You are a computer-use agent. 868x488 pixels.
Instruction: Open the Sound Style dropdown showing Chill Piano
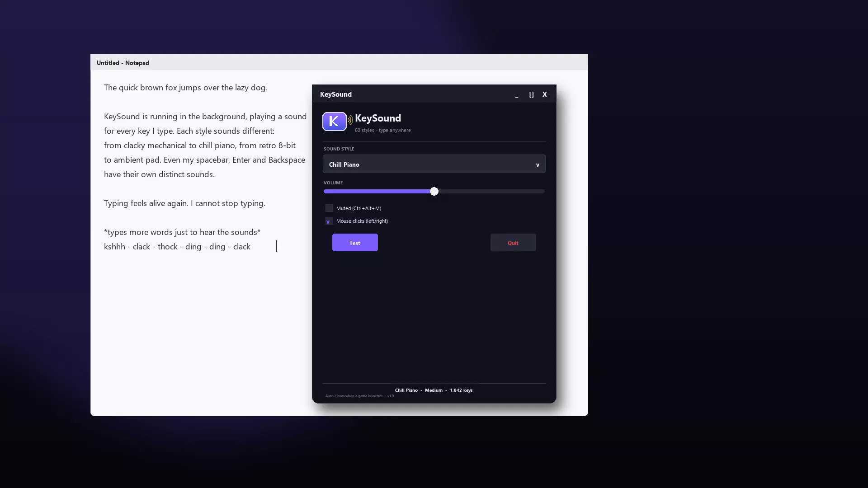point(434,164)
